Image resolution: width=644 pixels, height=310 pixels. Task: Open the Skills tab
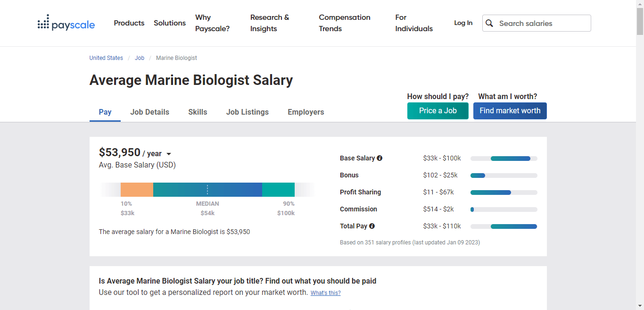(198, 112)
